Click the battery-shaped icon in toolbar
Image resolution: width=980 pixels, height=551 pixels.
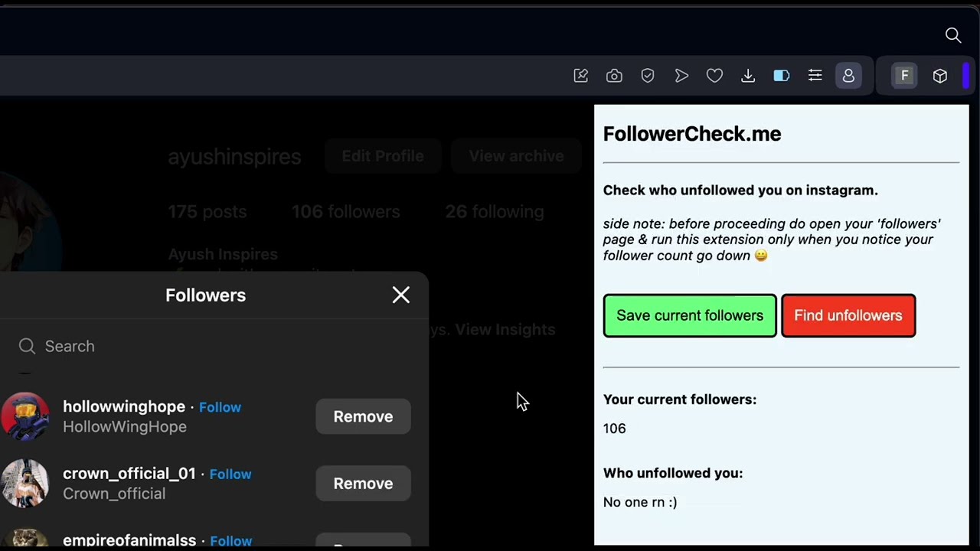(782, 76)
